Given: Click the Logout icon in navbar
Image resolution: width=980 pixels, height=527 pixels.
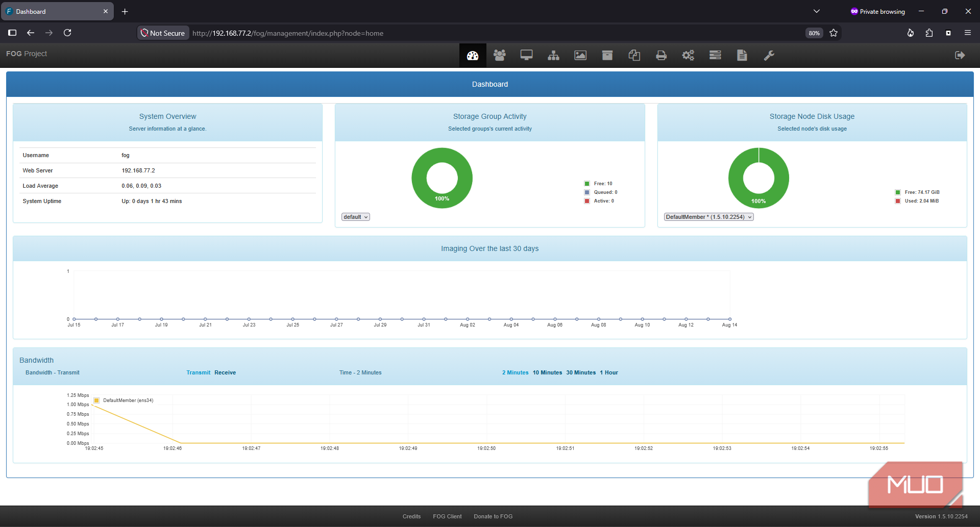Looking at the screenshot, I should [960, 55].
